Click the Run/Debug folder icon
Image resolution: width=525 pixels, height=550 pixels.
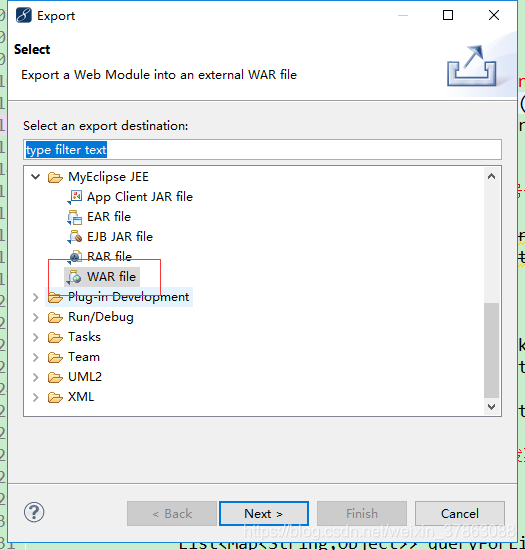55,317
